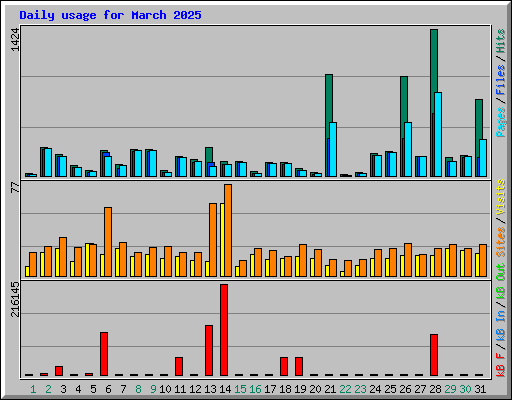Click x-axis day label "16"

tap(255, 389)
